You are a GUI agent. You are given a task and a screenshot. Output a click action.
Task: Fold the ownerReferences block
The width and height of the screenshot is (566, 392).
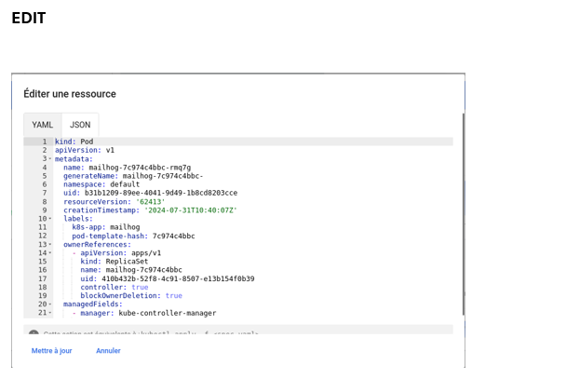point(49,244)
